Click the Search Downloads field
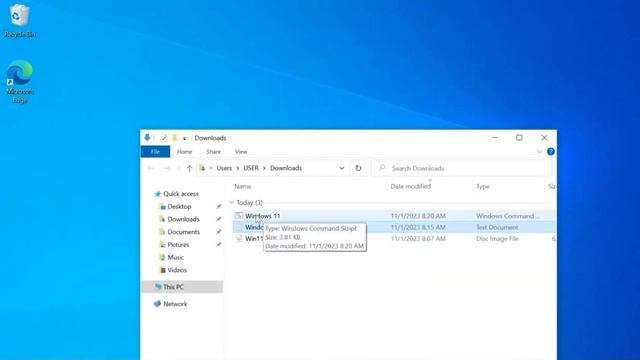 pyautogui.click(x=462, y=168)
